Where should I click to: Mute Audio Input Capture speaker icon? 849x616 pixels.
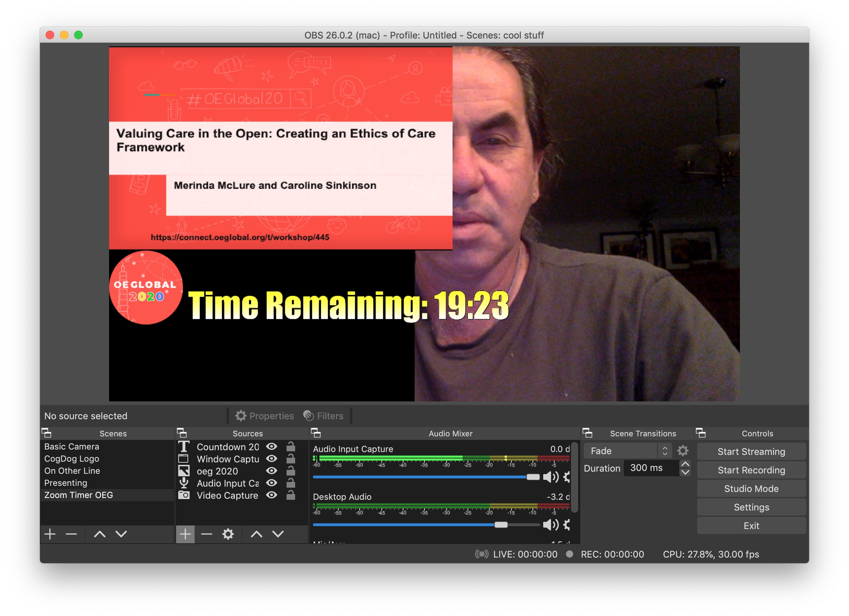(x=550, y=477)
